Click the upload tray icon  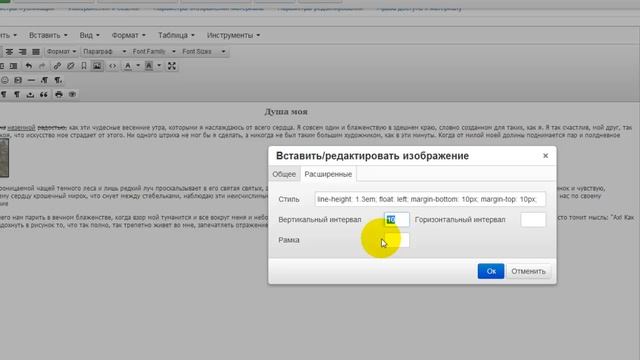pyautogui.click(x=30, y=94)
